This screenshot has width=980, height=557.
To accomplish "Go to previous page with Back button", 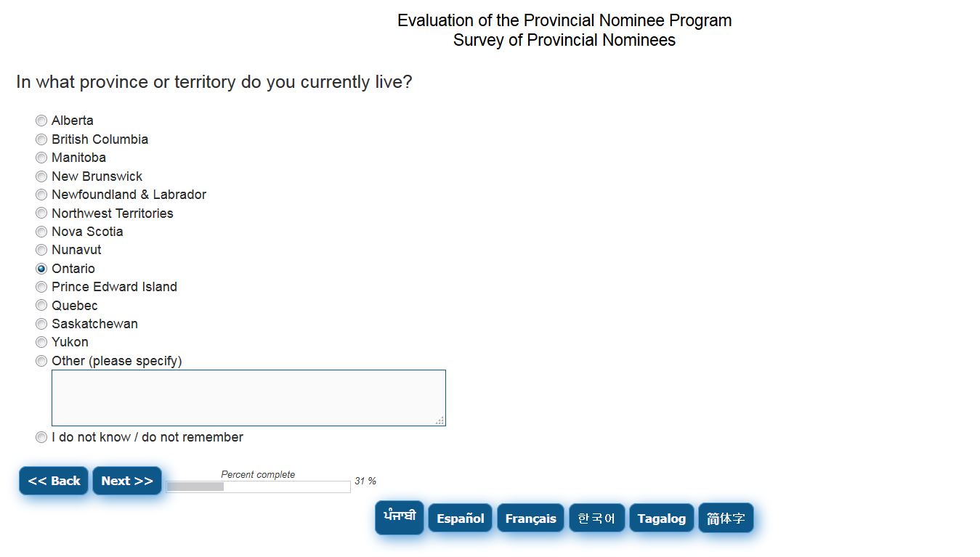I will [54, 481].
